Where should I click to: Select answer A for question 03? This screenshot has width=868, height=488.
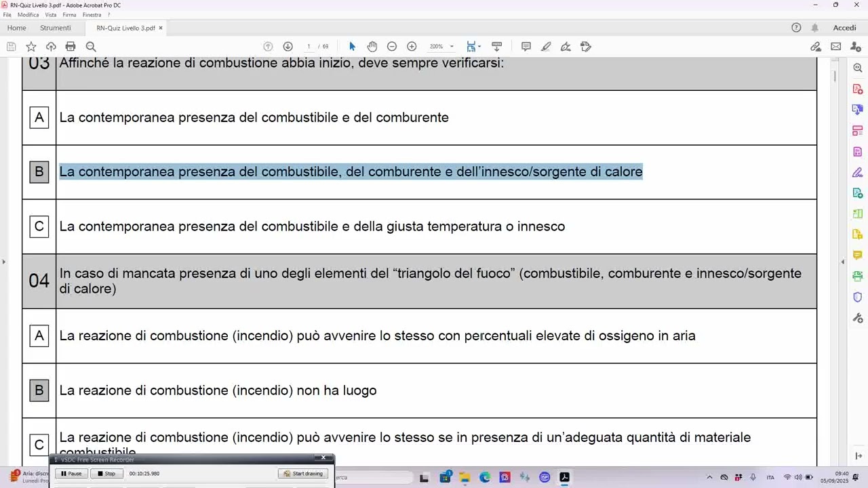pos(39,117)
